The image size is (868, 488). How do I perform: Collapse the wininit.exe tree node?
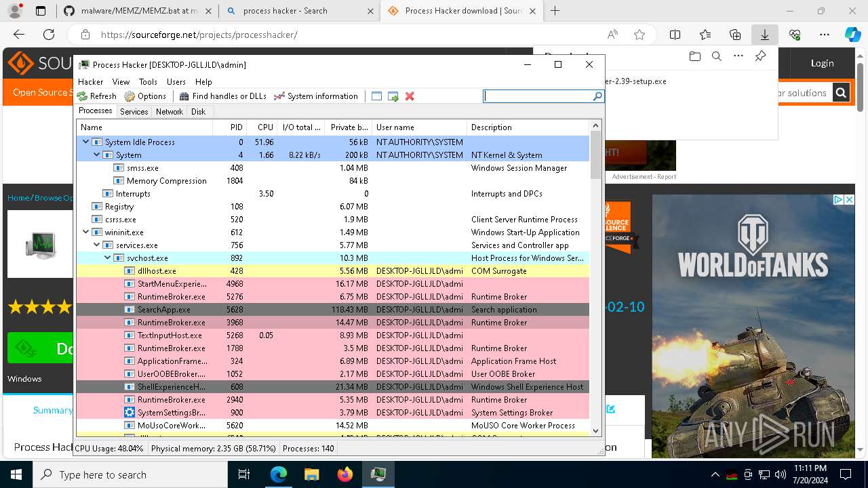[x=85, y=232]
